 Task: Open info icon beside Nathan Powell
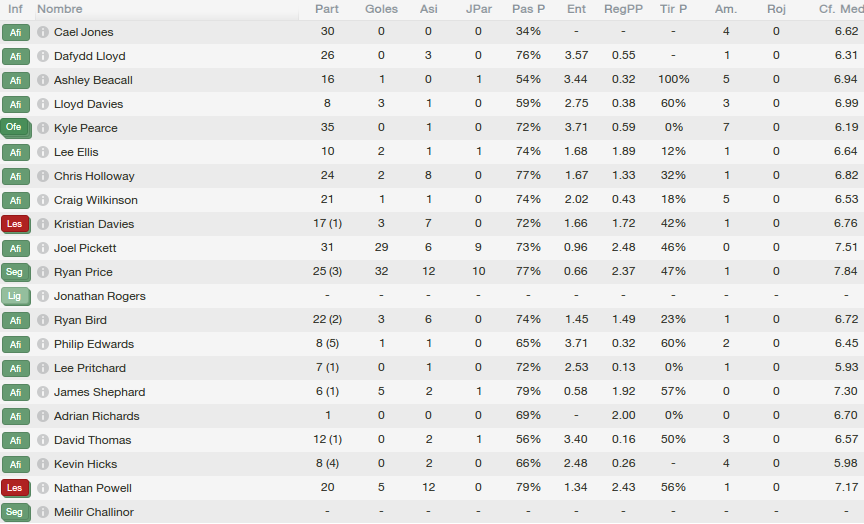point(43,488)
